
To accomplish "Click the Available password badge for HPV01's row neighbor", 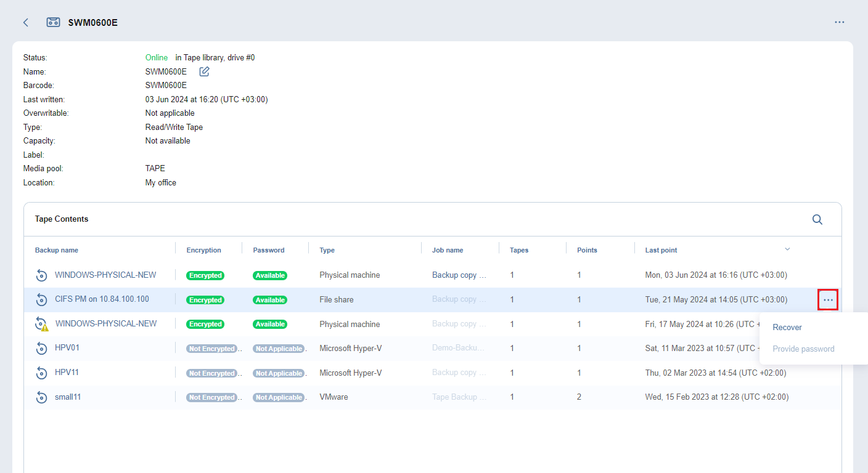I will point(270,323).
